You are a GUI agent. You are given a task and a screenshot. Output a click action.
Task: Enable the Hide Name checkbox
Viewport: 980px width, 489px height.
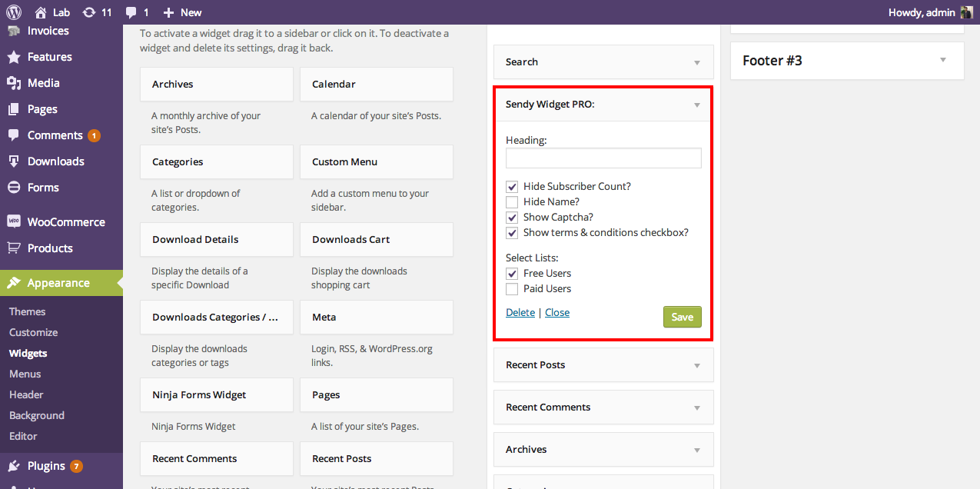pos(512,202)
